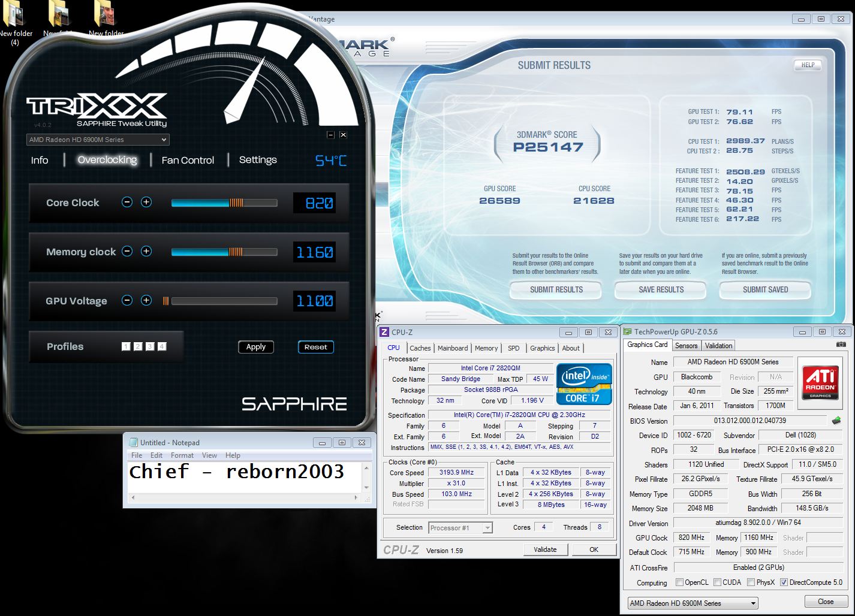
Task: Click the 3DMark score P25147
Action: 548,147
